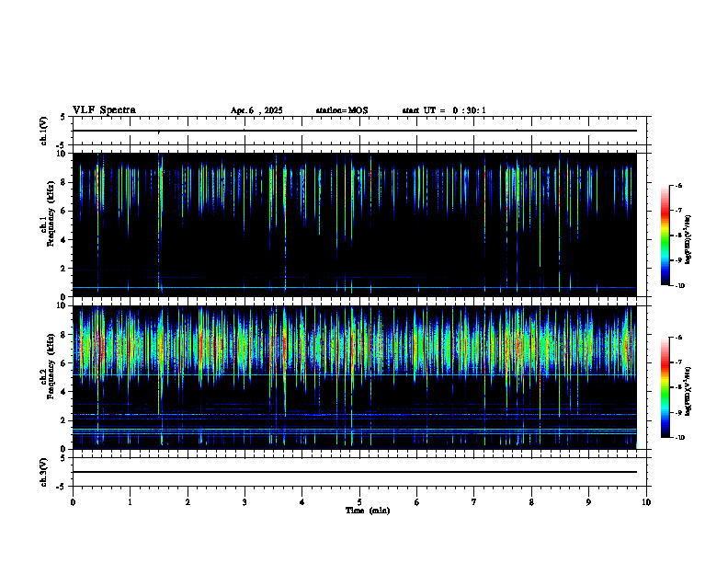Screen dimensions: 728x563
Task: Click time axis tick label "8"
Action: click(x=531, y=502)
